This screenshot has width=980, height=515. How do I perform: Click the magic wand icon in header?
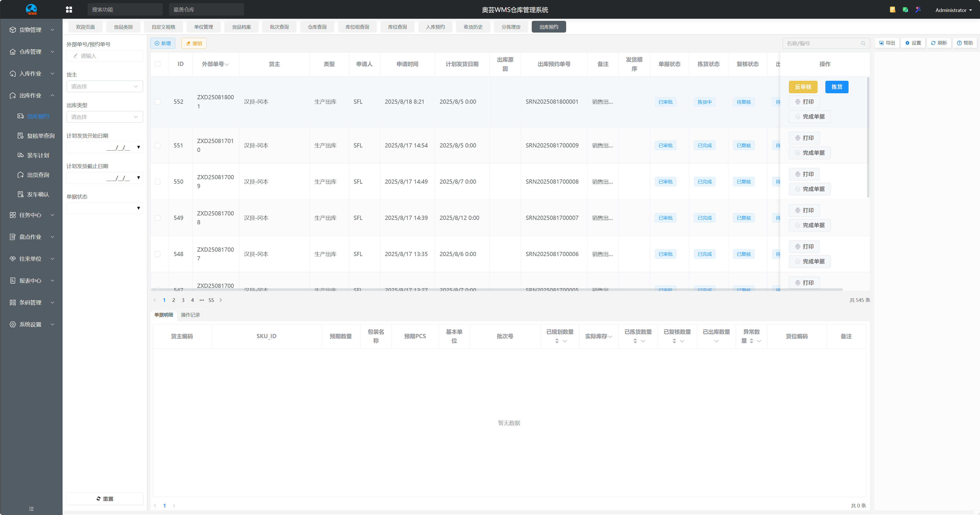point(918,9)
